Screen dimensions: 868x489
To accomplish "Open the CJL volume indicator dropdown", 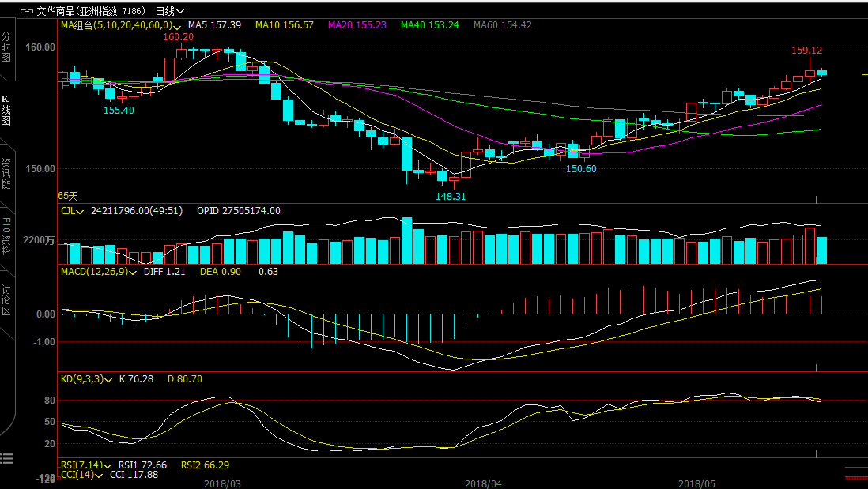I will point(80,211).
